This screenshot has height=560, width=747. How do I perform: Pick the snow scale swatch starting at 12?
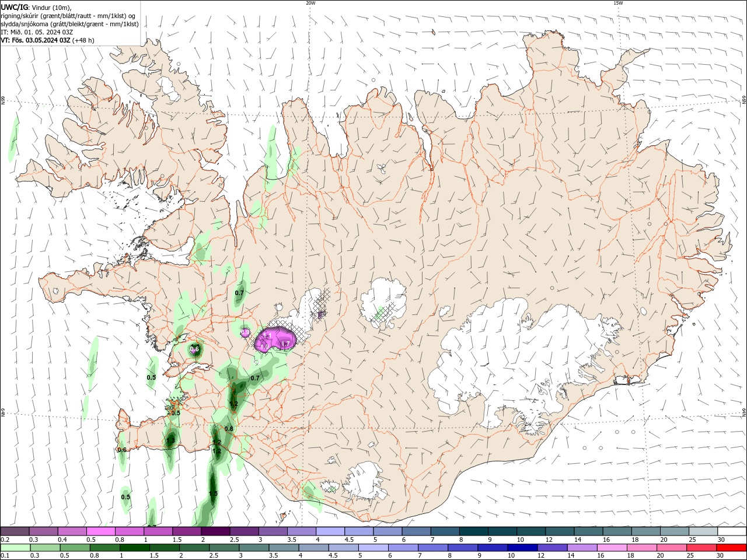point(560,531)
